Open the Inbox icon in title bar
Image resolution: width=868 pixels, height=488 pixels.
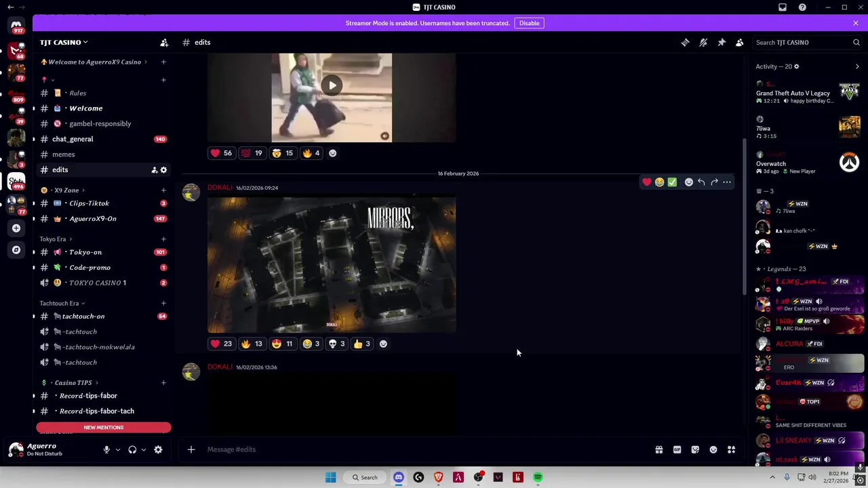coord(783,7)
